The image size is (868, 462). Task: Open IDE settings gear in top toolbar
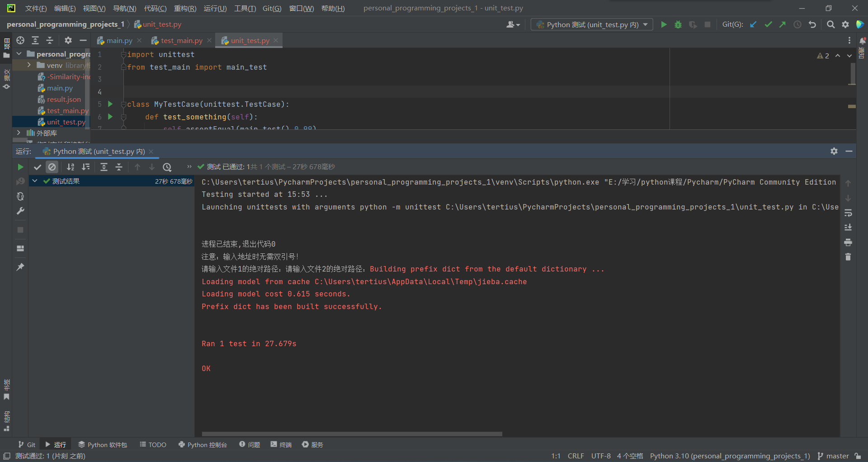[x=845, y=24]
